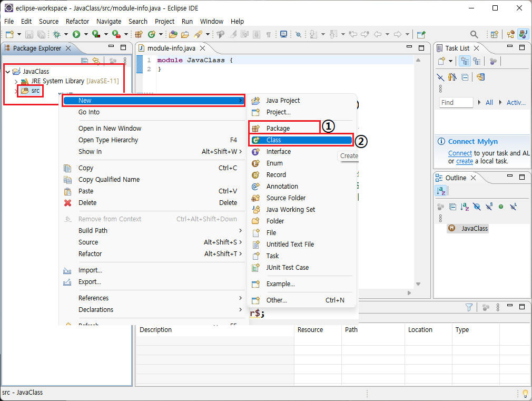Click the Pin Editor toolbar icon

click(421, 34)
